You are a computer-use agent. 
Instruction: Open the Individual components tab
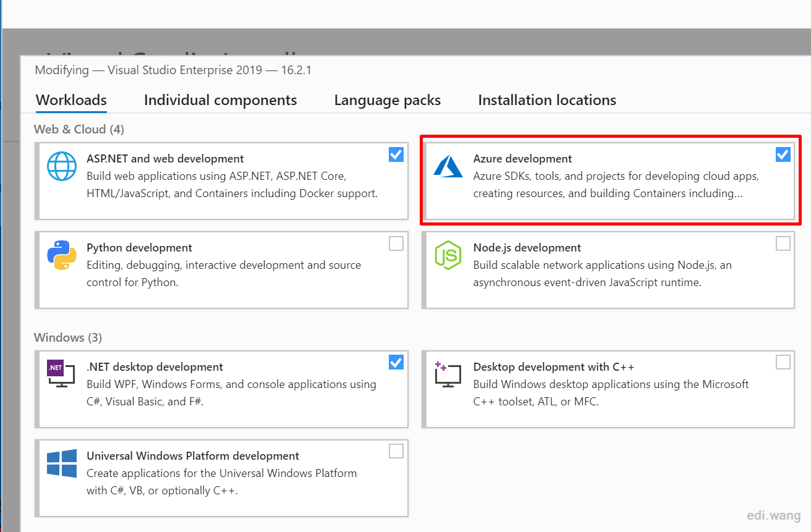coord(221,100)
